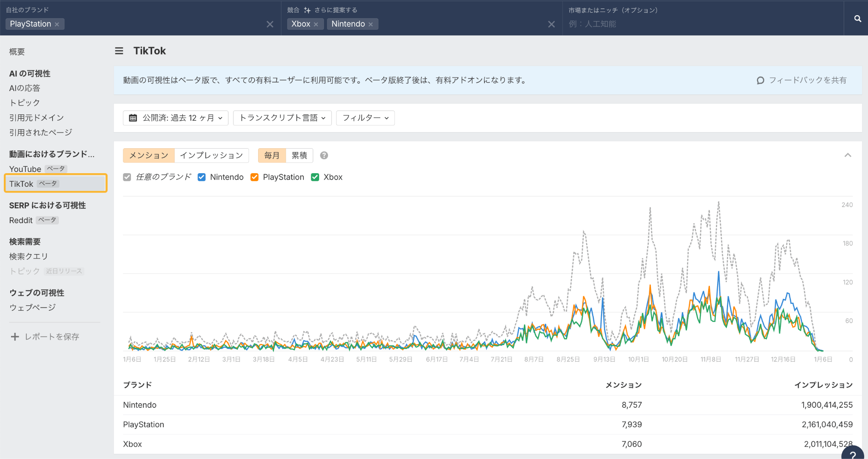Clear all competitors with the X icon
This screenshot has width=868, height=459.
click(551, 25)
